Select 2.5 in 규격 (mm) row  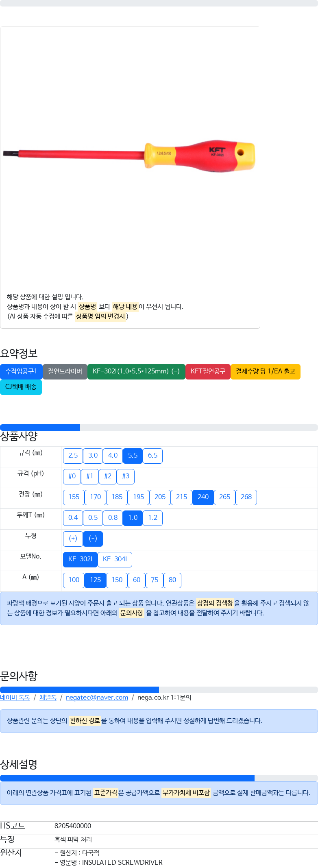click(x=73, y=456)
